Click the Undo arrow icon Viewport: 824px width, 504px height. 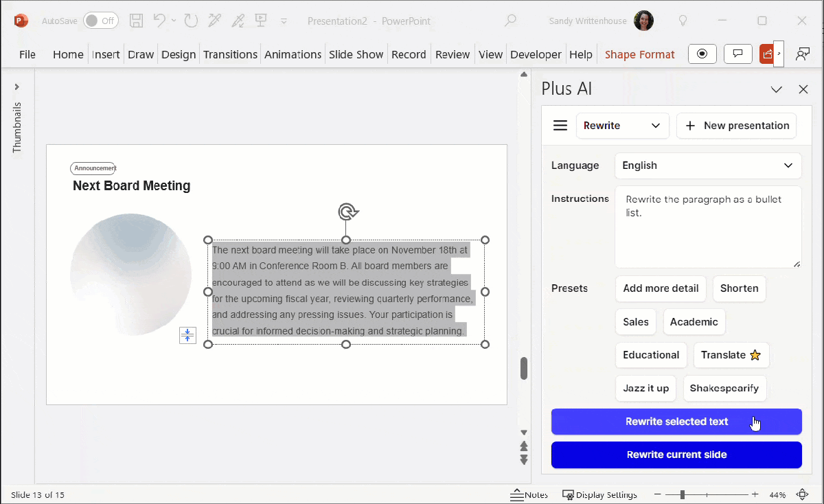[x=159, y=21]
